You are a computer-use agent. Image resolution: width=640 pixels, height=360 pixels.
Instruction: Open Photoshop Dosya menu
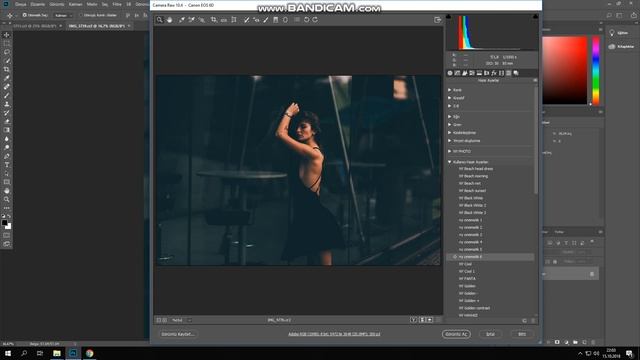(x=20, y=4)
